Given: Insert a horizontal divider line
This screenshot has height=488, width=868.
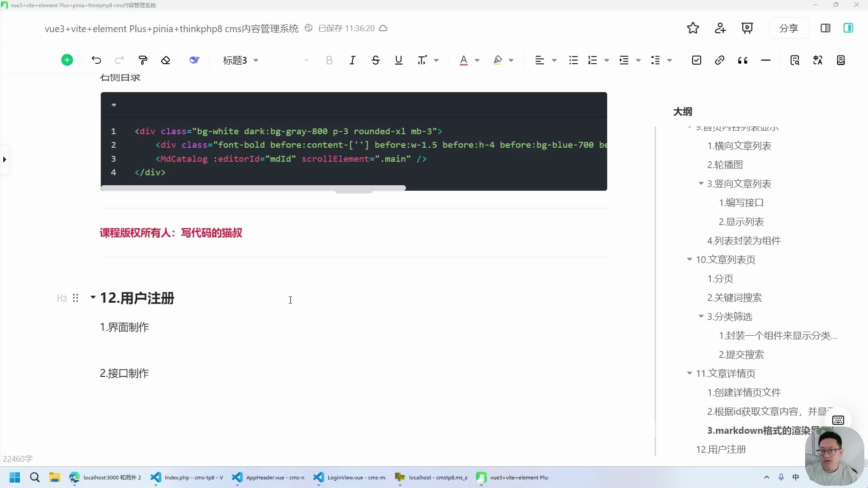Looking at the screenshot, I should point(766,60).
